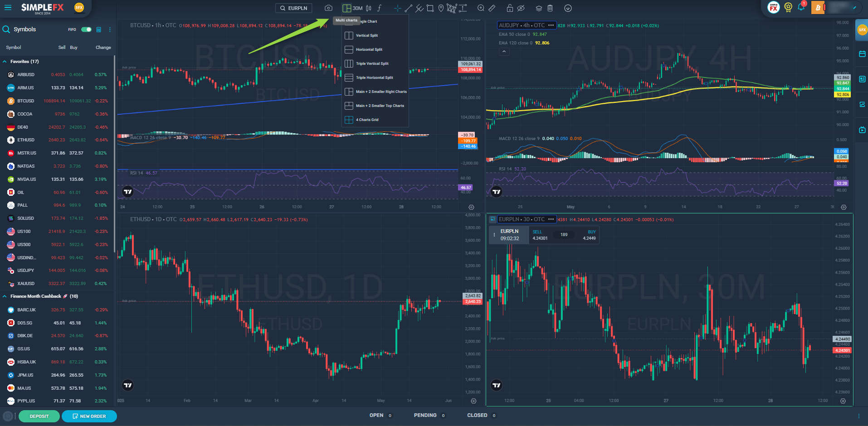Select the trend line drawing tool
Image resolution: width=868 pixels, height=426 pixels.
click(409, 8)
